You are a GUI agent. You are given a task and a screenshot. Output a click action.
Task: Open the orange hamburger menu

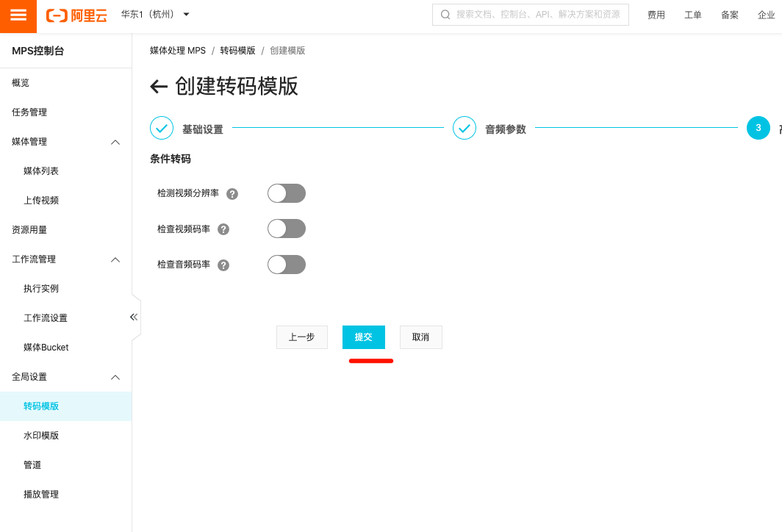coord(18,15)
